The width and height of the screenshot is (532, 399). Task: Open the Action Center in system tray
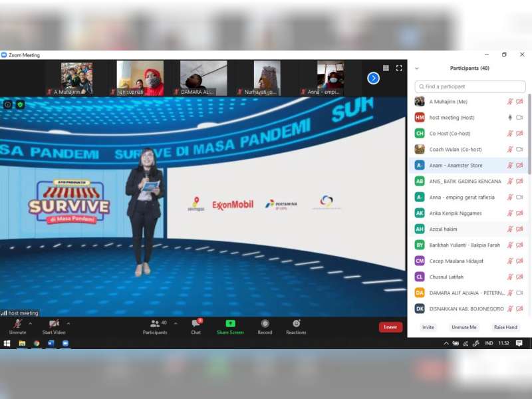point(519,344)
